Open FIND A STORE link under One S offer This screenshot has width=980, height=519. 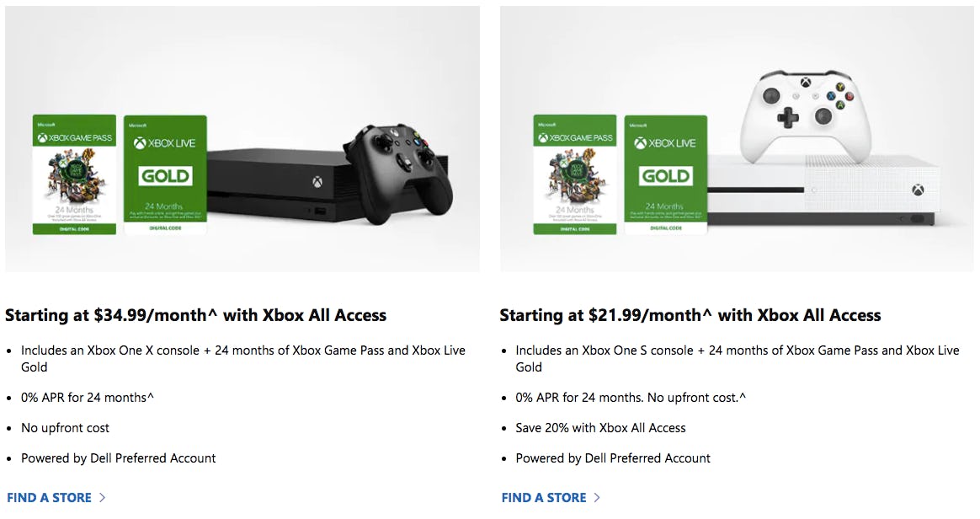[x=544, y=498]
